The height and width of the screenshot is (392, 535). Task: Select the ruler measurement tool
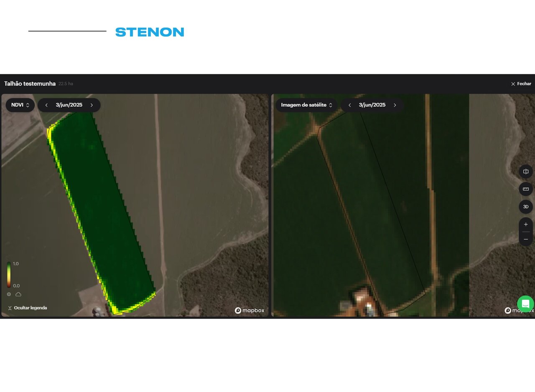526,189
